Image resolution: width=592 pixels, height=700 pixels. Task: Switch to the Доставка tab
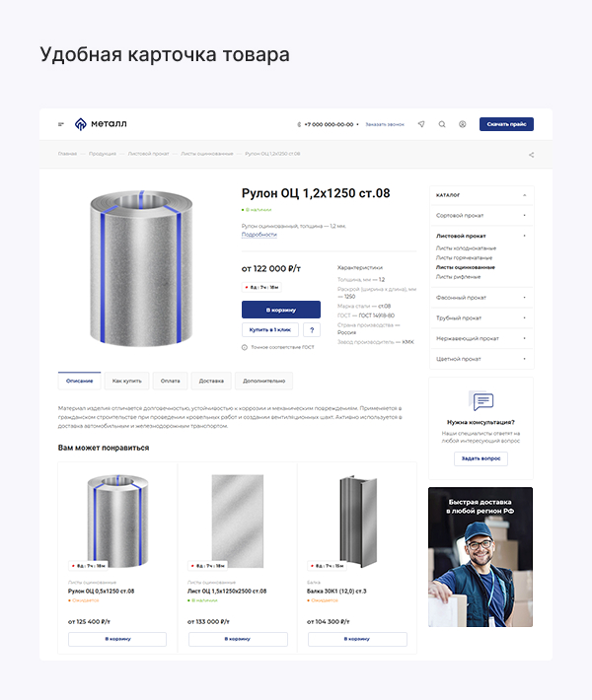click(x=211, y=380)
